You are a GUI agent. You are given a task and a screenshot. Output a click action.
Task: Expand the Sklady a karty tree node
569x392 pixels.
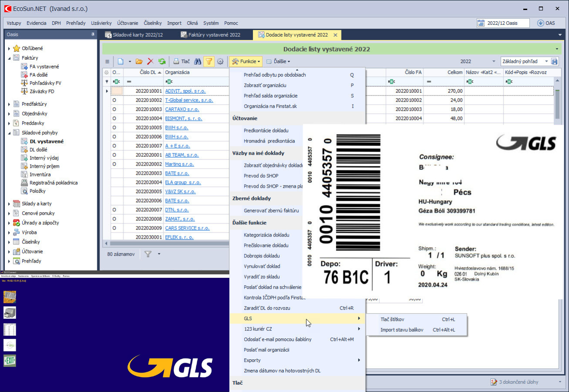(9, 204)
